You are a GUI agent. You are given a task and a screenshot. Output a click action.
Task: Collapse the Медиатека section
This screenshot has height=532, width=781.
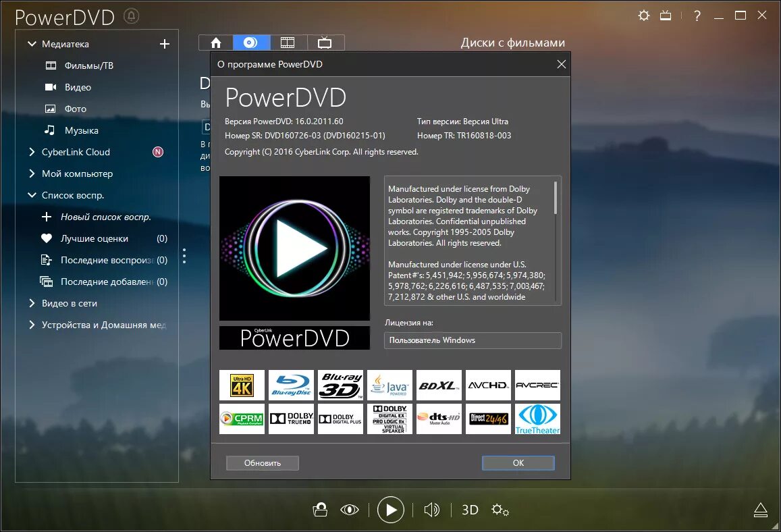coord(32,44)
